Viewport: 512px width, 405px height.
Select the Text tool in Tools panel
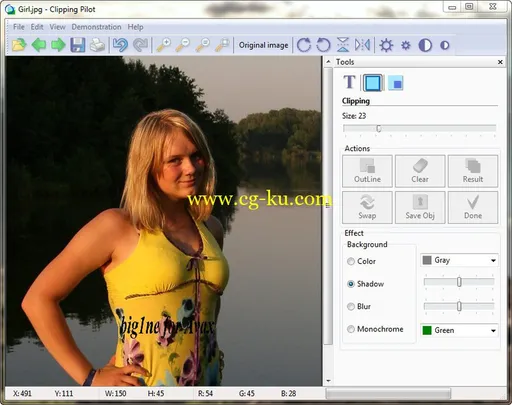(349, 82)
